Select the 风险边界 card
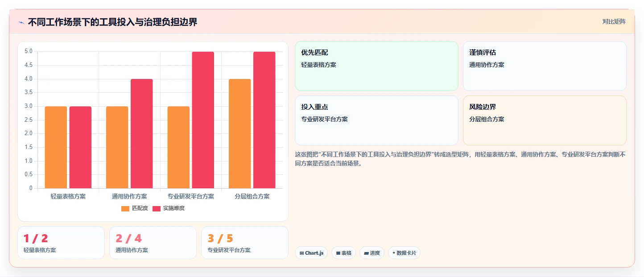 click(545, 120)
